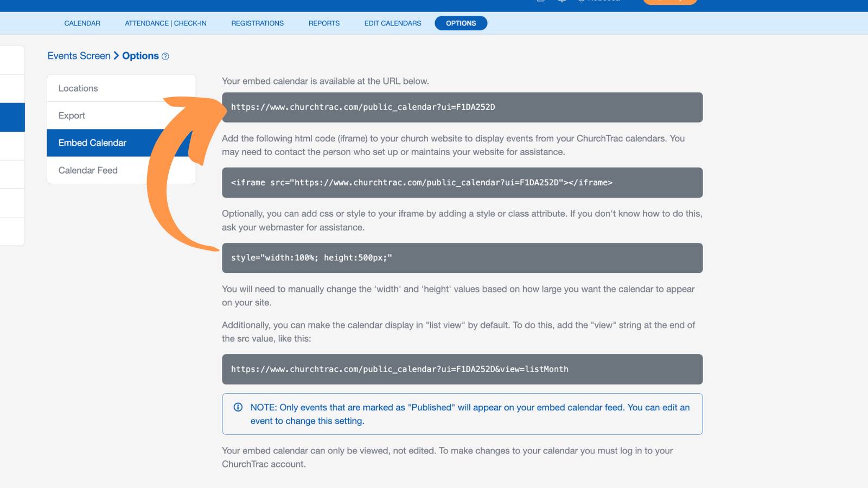Click the "can only be viewed, not edited" paragraph
This screenshot has height=488, width=868.
448,458
